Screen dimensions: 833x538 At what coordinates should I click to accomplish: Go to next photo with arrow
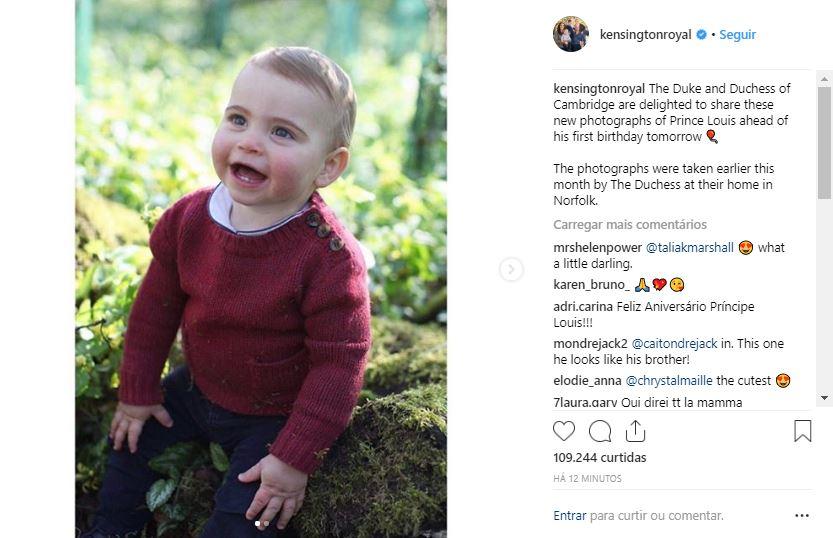point(511,269)
